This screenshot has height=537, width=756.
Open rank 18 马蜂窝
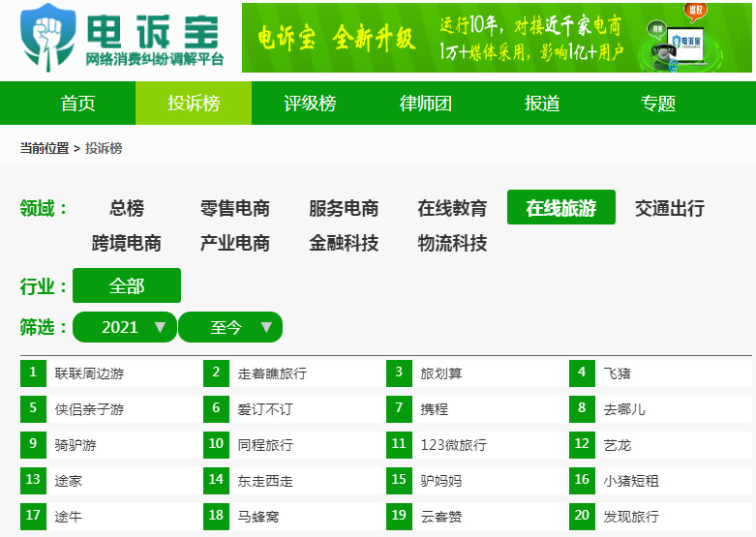[258, 517]
